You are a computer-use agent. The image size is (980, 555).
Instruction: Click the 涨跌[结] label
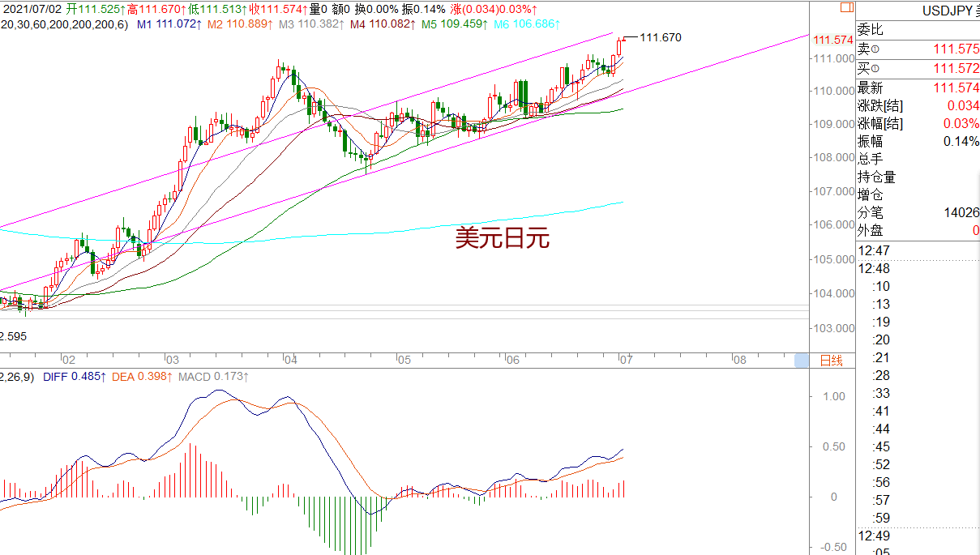click(x=880, y=106)
